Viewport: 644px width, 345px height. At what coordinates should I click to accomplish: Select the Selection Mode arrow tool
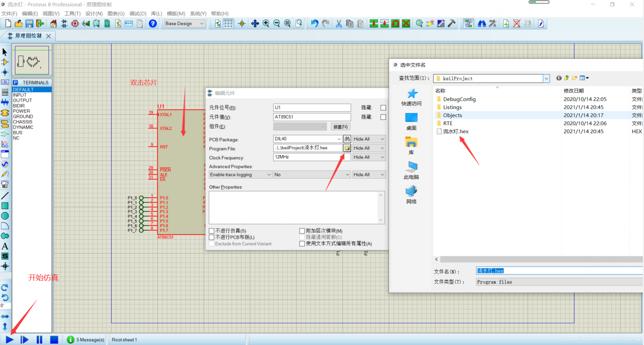5,52
